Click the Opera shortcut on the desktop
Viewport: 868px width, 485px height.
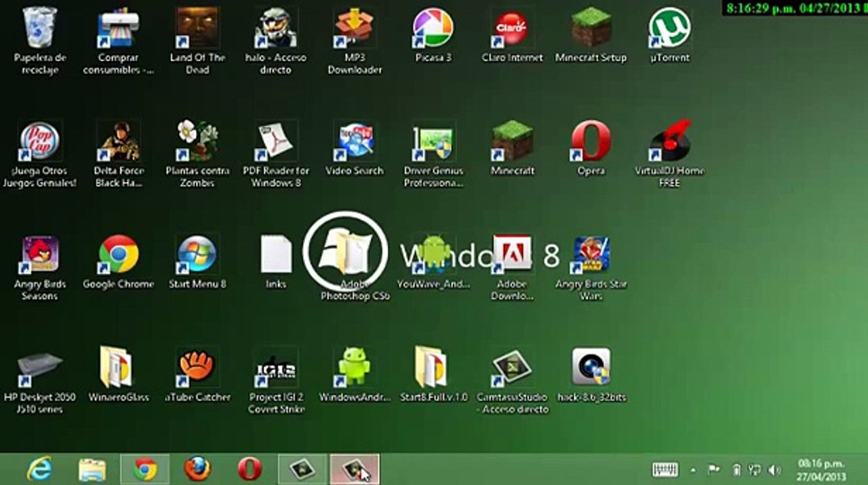pyautogui.click(x=591, y=148)
